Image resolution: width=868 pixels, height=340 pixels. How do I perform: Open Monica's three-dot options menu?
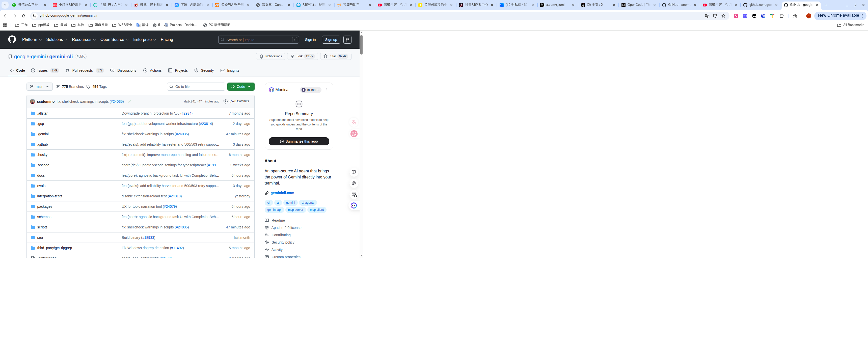point(326,90)
